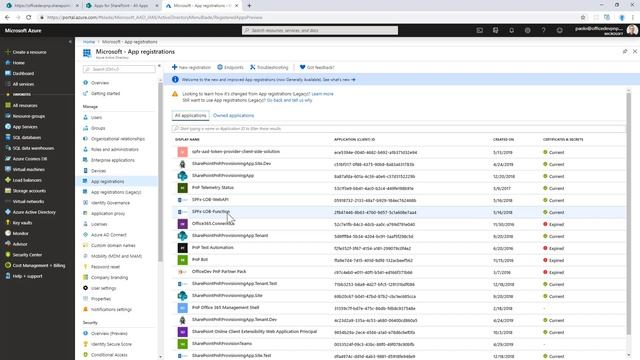Switch to the Owned applications tab
Screen dimensions: 640x360
click(233, 116)
